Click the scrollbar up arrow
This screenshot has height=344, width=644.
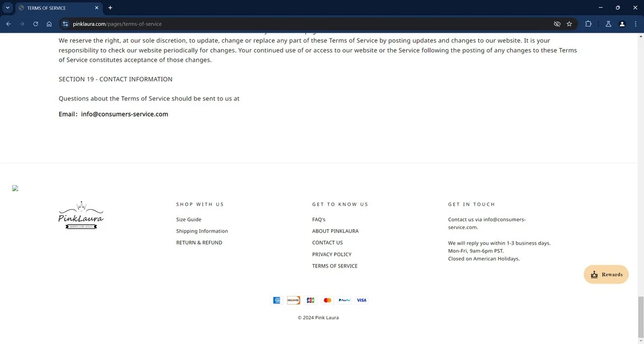[641, 37]
